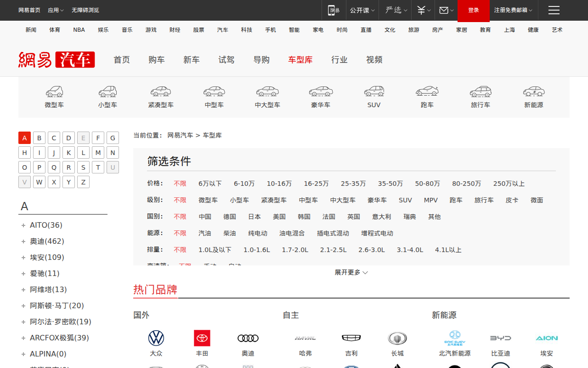Open the 公开课 dropdown
Viewport: 588px width, 368px height.
click(362, 10)
